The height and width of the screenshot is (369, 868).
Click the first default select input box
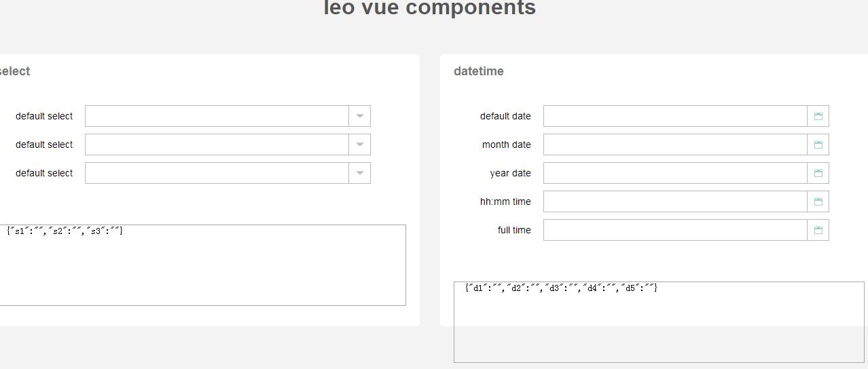(217, 116)
